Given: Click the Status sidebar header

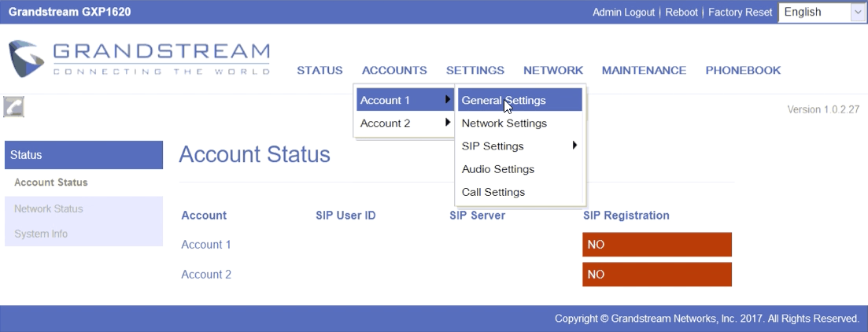Looking at the screenshot, I should coord(83,155).
